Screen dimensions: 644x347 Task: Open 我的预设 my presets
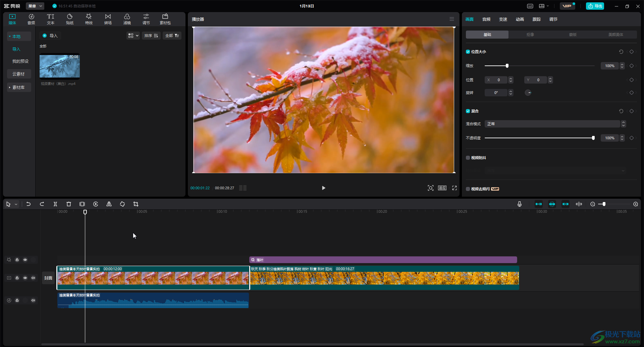tap(20, 61)
